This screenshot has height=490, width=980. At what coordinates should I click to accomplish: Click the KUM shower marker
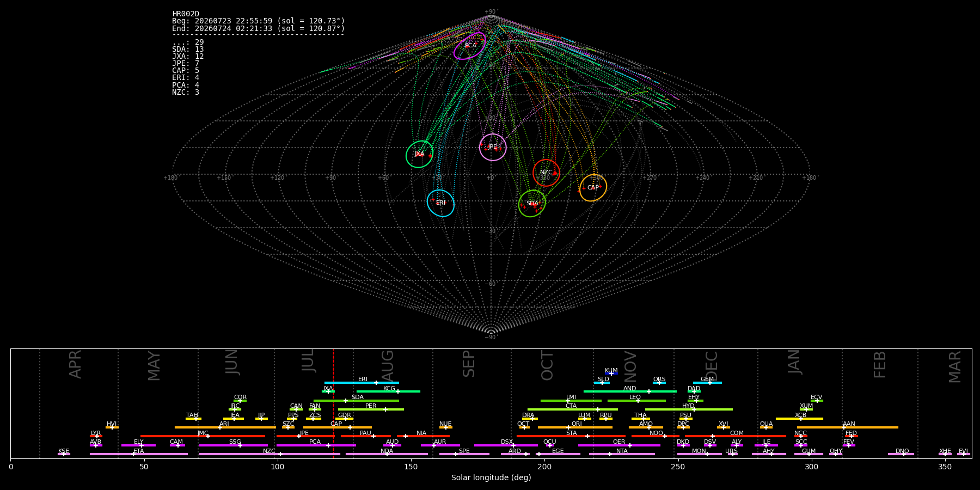(x=611, y=373)
